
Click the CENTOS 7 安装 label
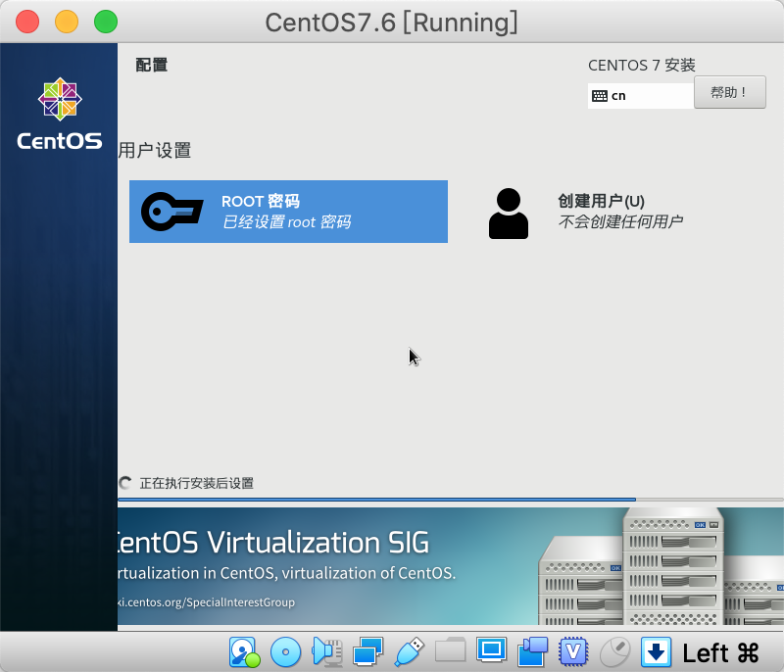pyautogui.click(x=642, y=65)
